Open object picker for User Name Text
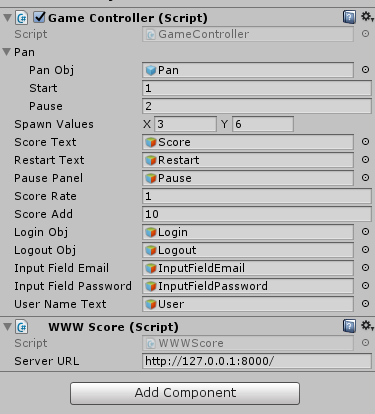375x414 pixels. point(365,304)
